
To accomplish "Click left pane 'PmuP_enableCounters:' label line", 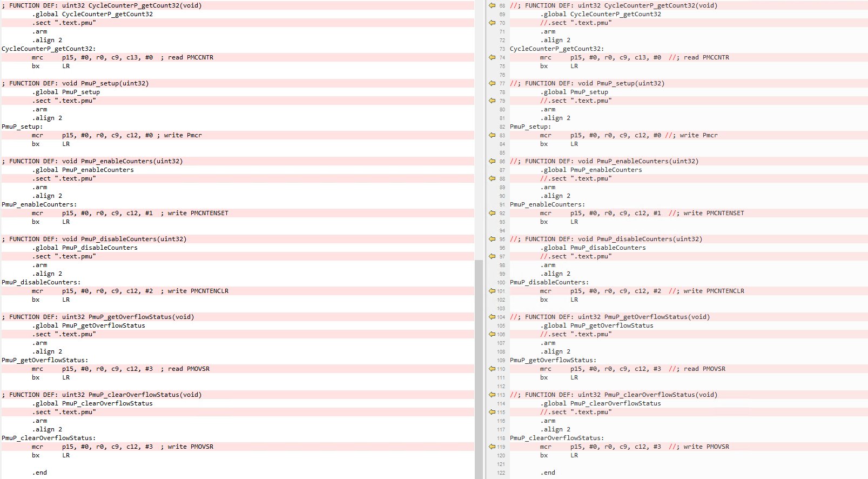I will click(x=238, y=204).
